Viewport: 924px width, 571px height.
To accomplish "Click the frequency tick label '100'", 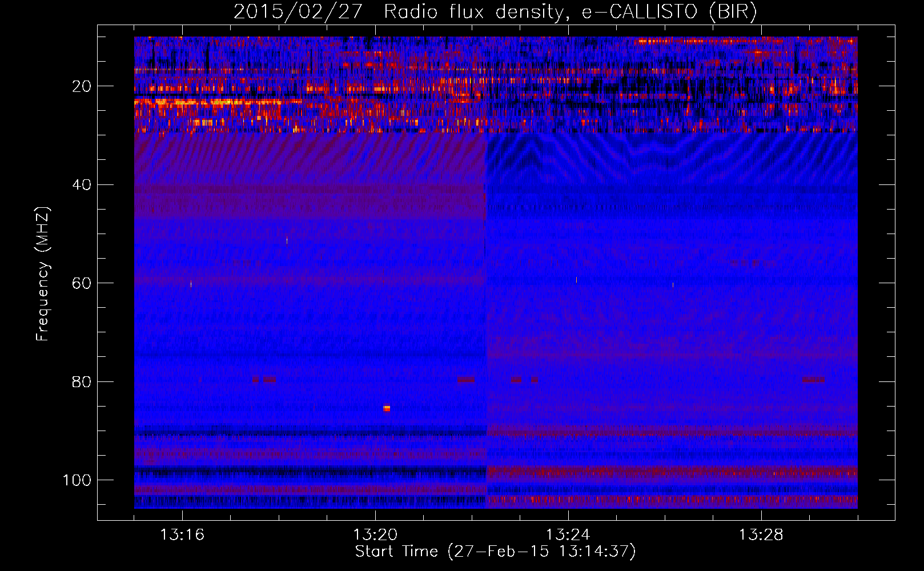I will pos(77,480).
